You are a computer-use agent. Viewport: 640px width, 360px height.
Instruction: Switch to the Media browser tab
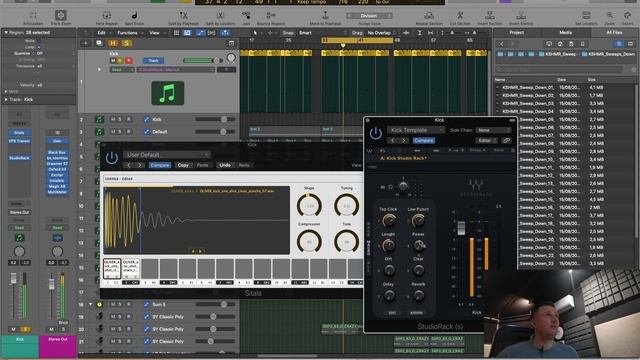[x=565, y=32]
